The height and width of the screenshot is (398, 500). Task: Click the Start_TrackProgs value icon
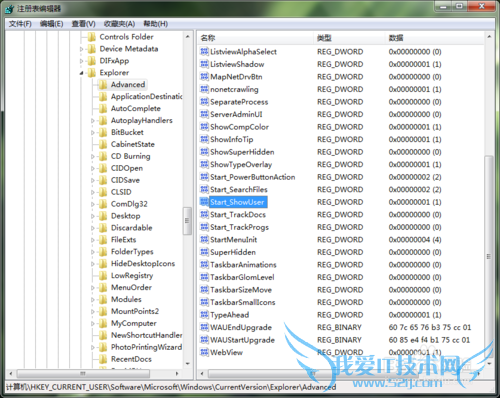[x=204, y=227]
